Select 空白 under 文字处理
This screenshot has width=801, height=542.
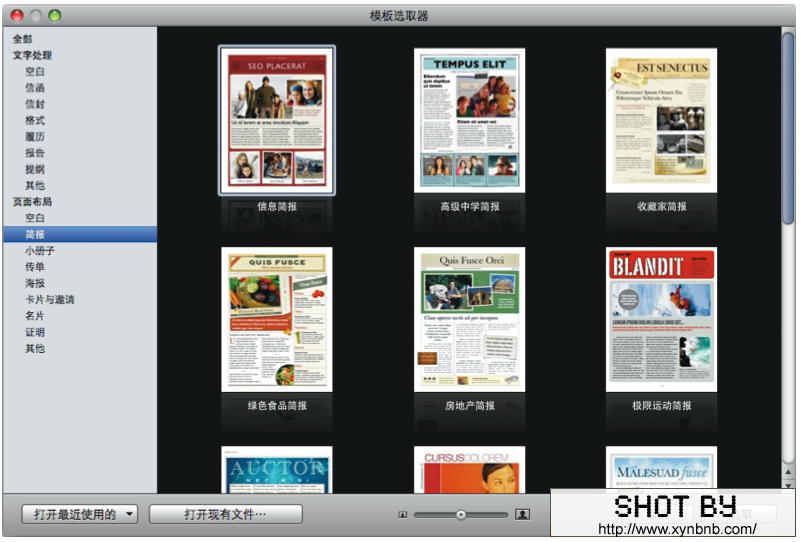(35, 72)
